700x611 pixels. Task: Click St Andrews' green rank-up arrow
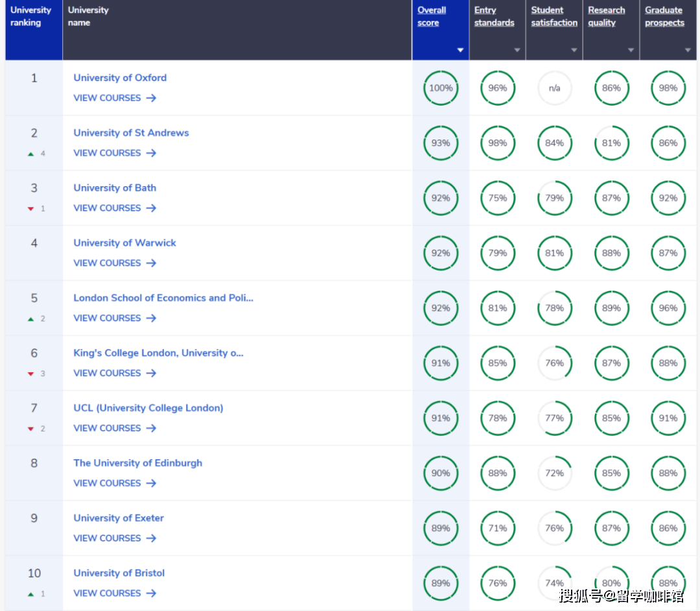(31, 154)
